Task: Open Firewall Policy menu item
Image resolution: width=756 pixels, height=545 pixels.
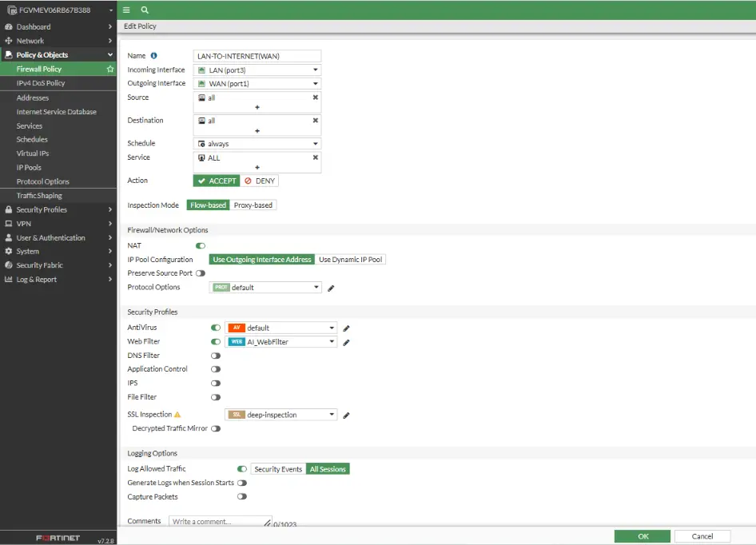Action: 58,69
